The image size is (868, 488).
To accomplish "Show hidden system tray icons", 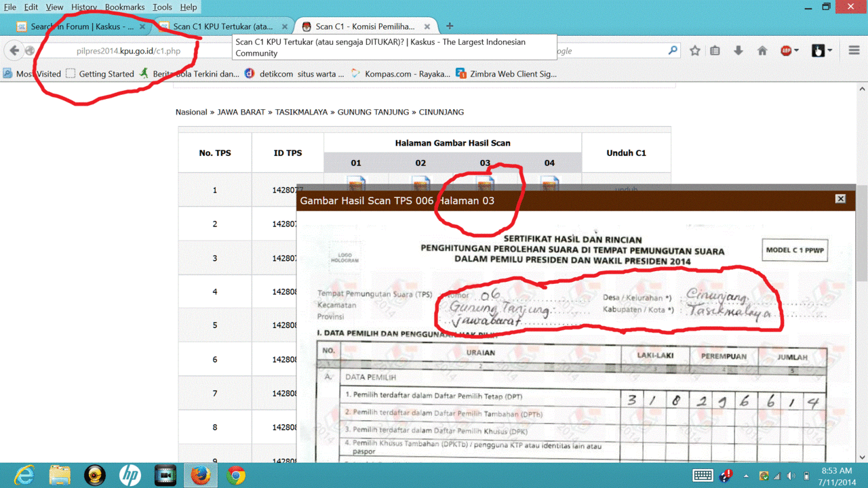I will pyautogui.click(x=746, y=476).
